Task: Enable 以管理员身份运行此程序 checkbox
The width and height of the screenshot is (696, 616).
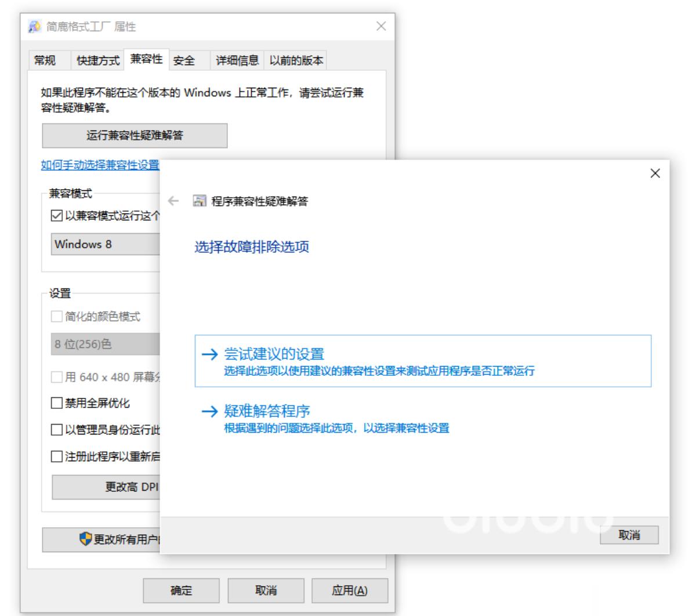Action: click(x=57, y=430)
